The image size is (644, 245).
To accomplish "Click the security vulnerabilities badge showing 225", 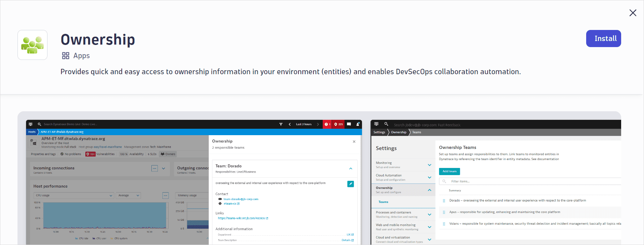I will (x=338, y=124).
